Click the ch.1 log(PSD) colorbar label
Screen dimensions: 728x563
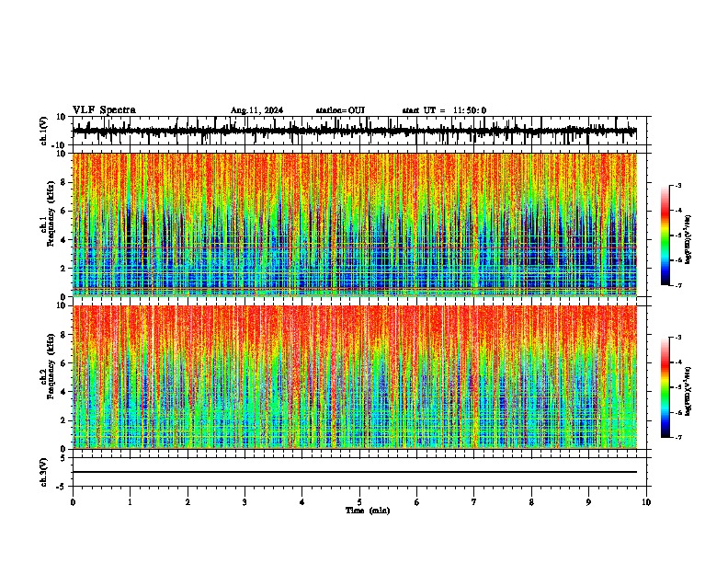point(688,240)
